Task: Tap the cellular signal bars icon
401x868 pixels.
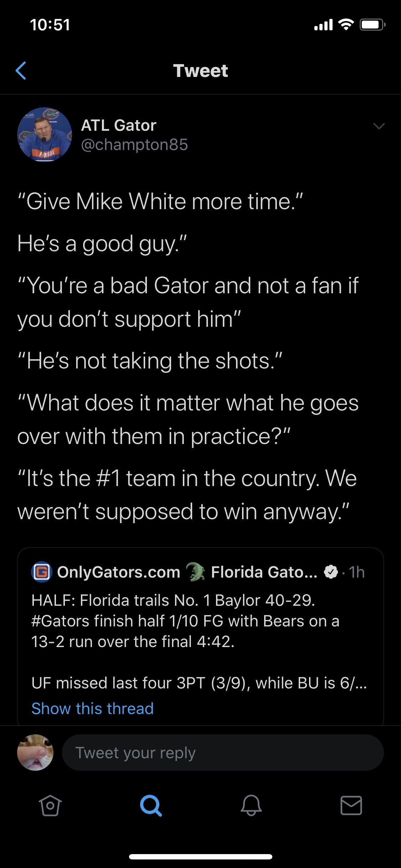Action: (x=323, y=25)
